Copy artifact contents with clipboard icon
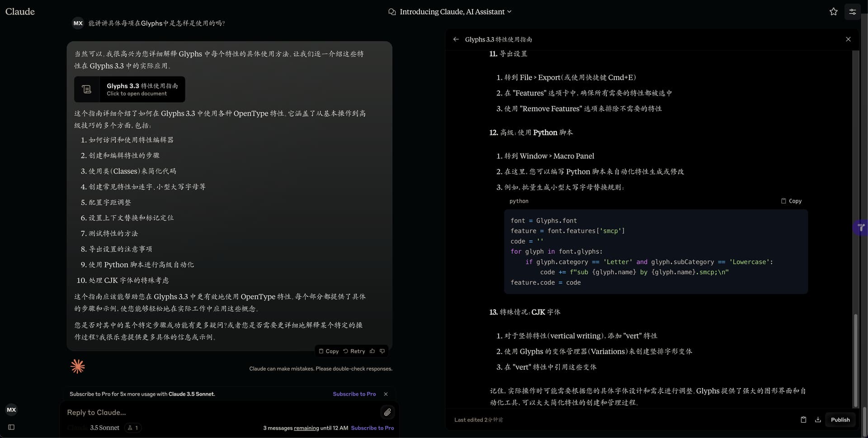This screenshot has height=438, width=868. [803, 419]
